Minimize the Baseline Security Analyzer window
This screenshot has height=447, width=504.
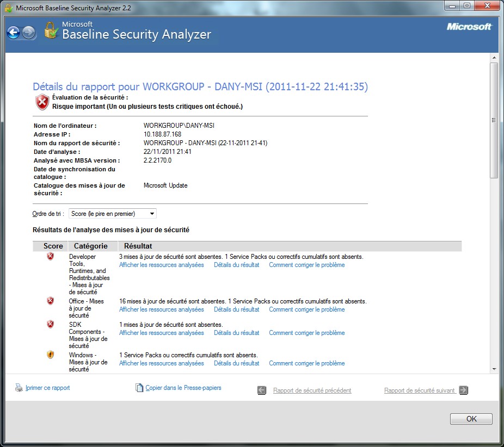click(x=452, y=6)
